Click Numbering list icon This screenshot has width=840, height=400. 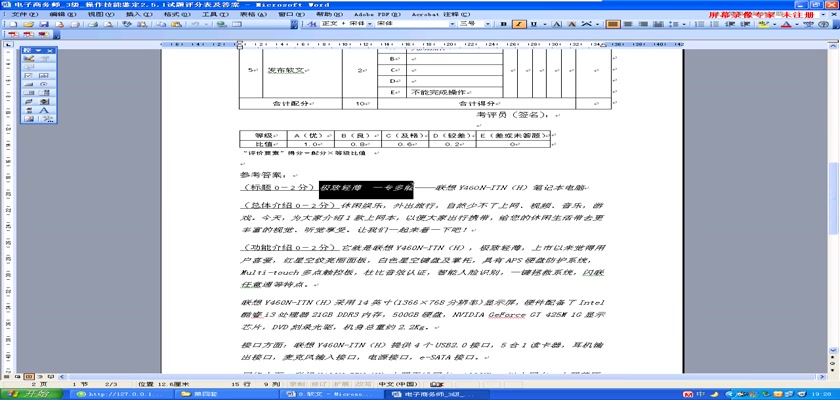point(699,25)
